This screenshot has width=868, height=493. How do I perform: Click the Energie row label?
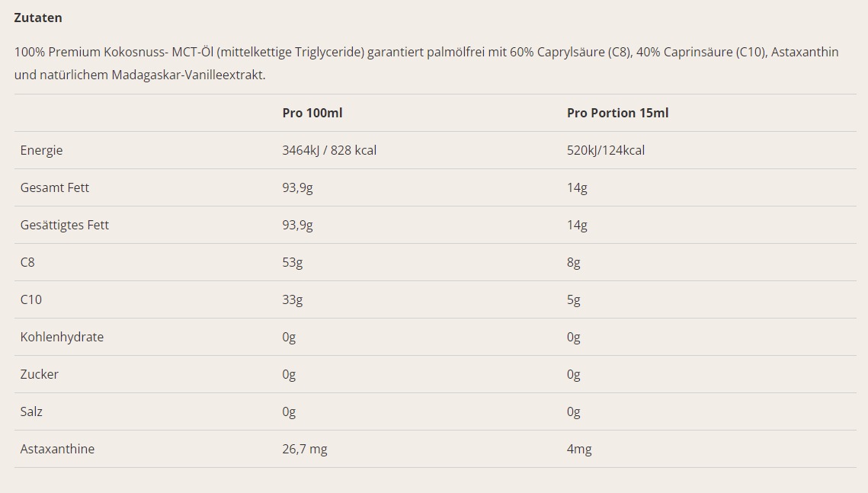[41, 151]
